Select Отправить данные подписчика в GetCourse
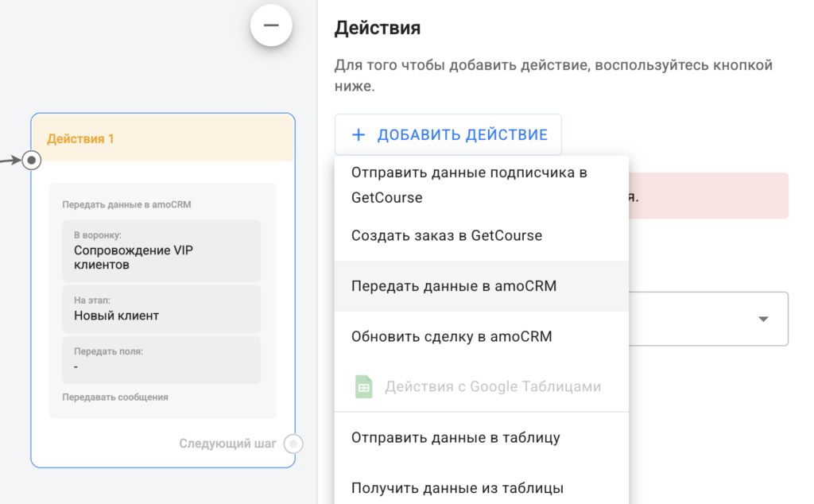 coord(469,184)
